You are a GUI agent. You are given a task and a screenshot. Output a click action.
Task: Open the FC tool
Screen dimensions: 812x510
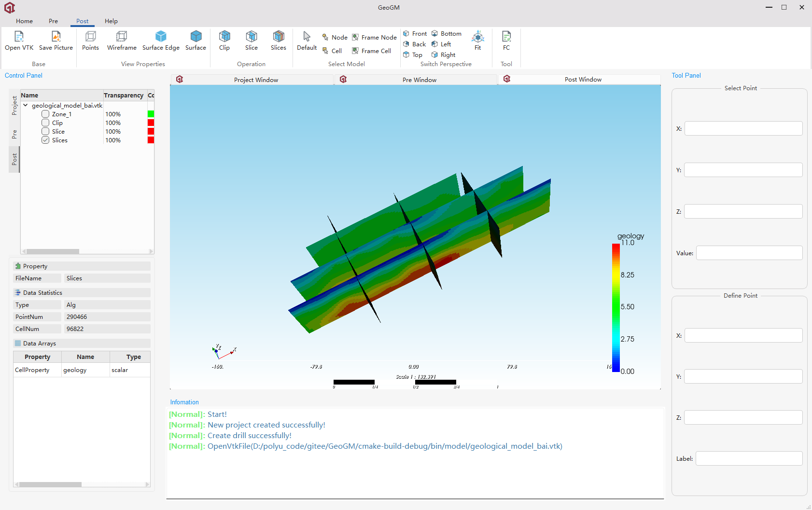(x=506, y=37)
